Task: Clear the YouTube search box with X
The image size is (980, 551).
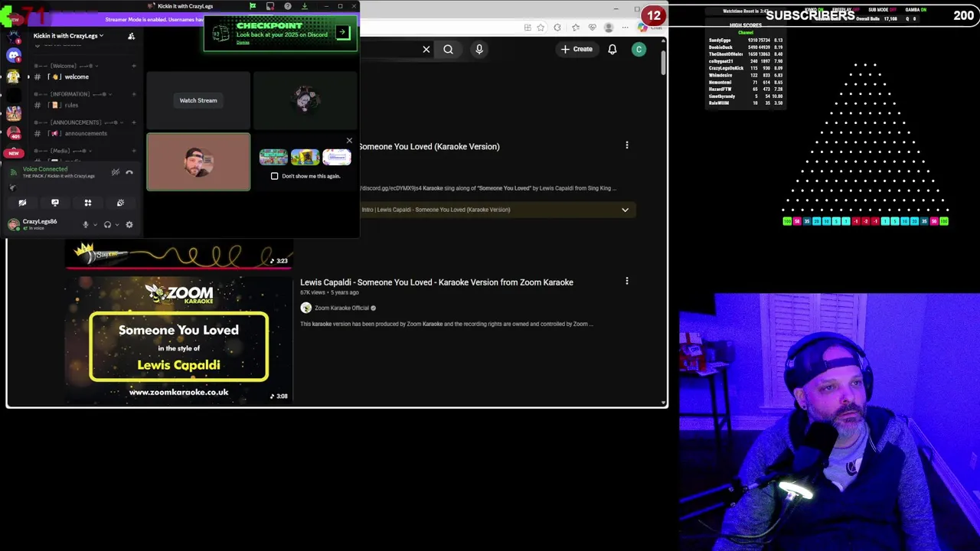Action: point(426,49)
